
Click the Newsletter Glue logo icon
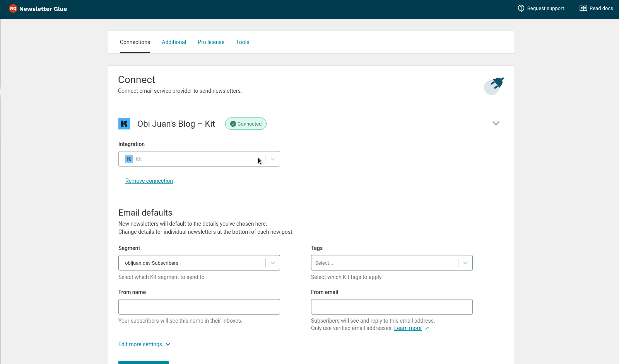(13, 9)
